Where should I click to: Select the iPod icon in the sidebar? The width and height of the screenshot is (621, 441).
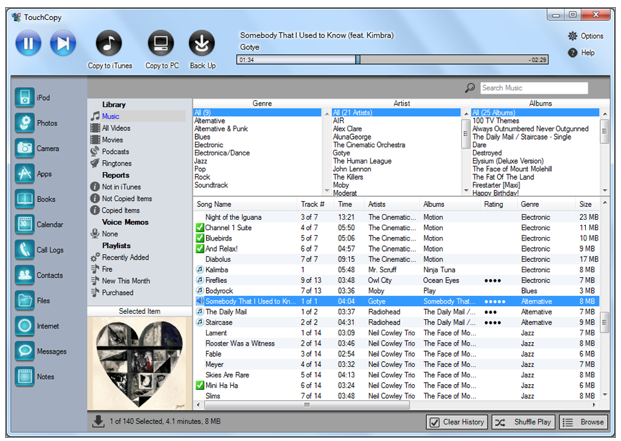[x=25, y=97]
